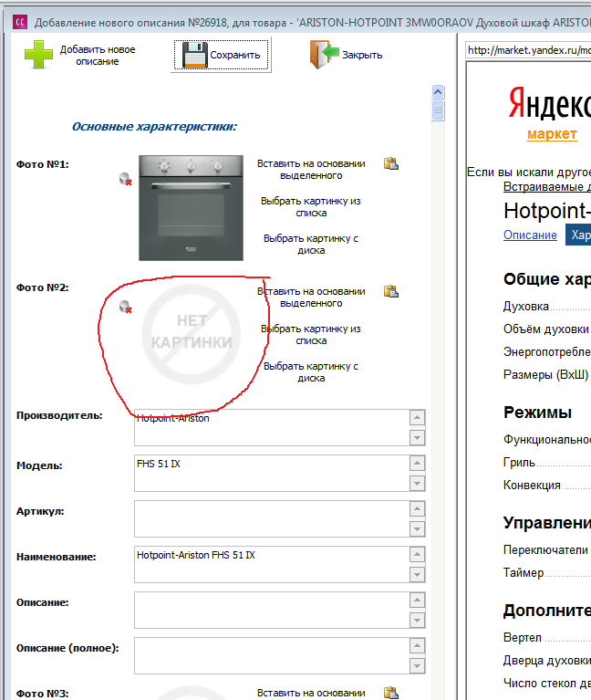Click the Размеры (ВхШ) characteristic row
The image size is (591, 700).
point(547,374)
